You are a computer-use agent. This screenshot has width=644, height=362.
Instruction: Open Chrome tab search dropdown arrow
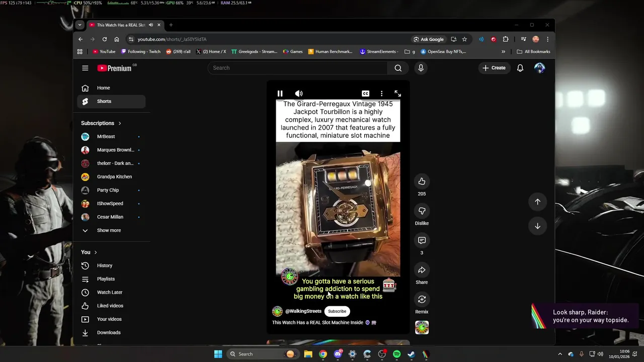[79, 25]
